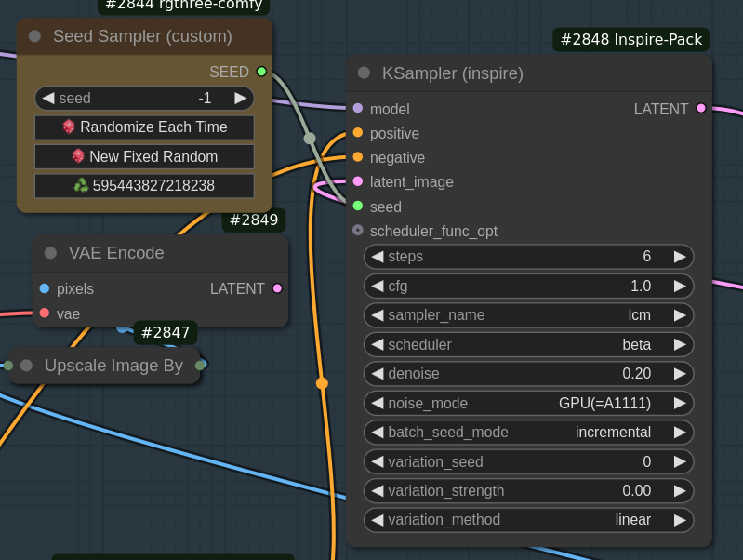This screenshot has width=743, height=560.
Task: Increase the variation_seed value
Action: point(680,461)
